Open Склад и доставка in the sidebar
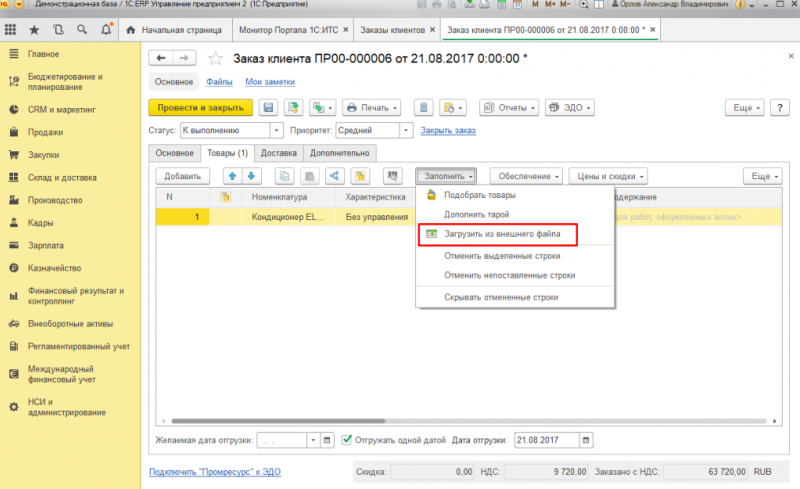 (62, 178)
